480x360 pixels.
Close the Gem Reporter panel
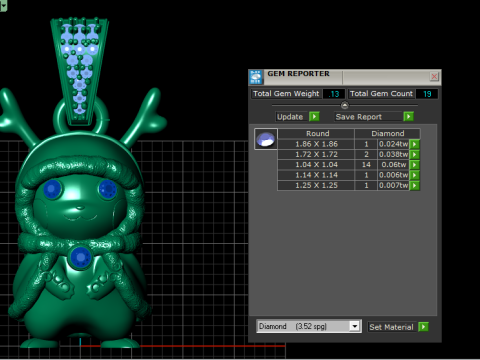click(434, 77)
